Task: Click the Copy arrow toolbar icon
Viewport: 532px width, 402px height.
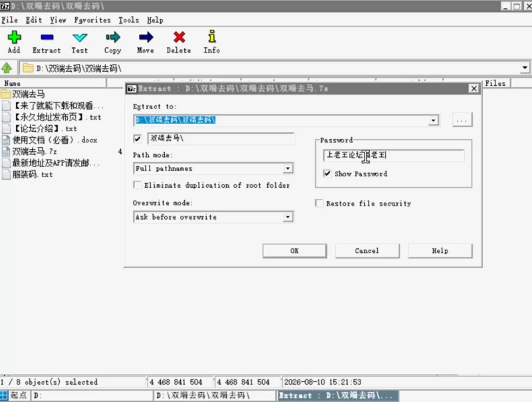Action: 112,37
